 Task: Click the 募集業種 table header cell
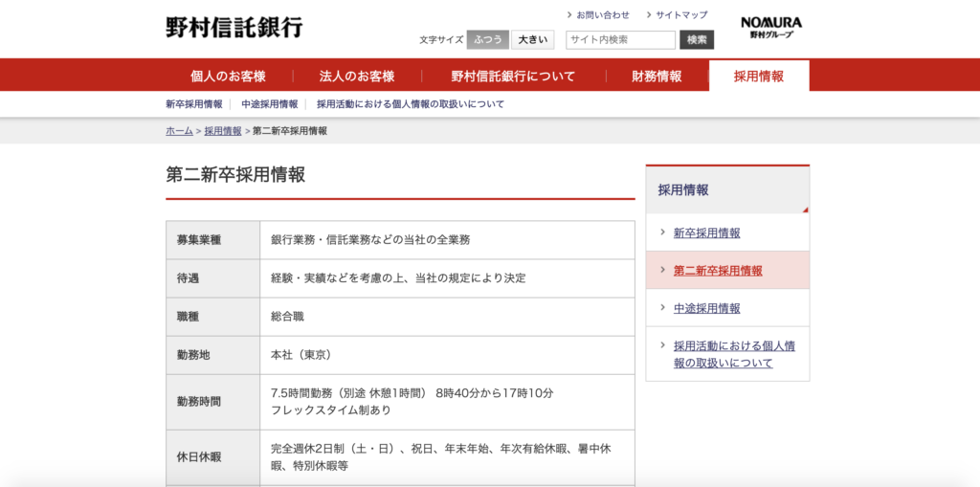click(x=213, y=240)
